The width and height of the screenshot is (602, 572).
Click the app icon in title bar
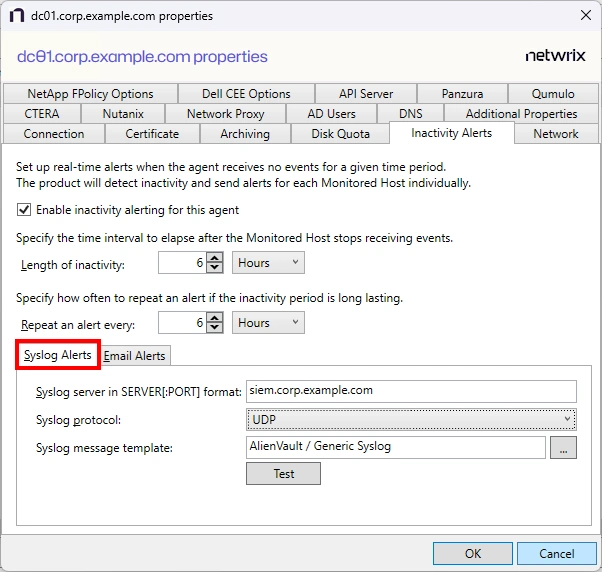point(18,16)
